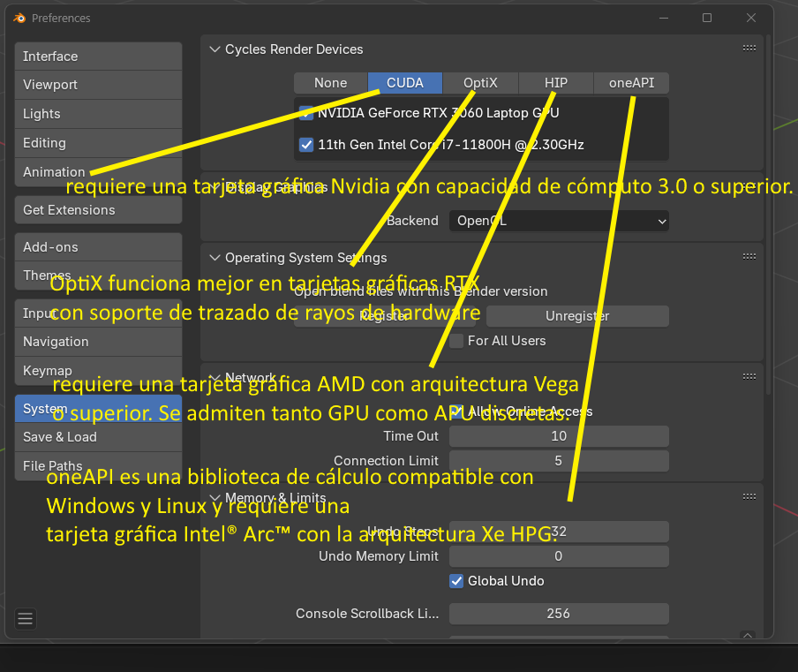Select the System tab
Viewport: 798px width, 672px height.
98,408
